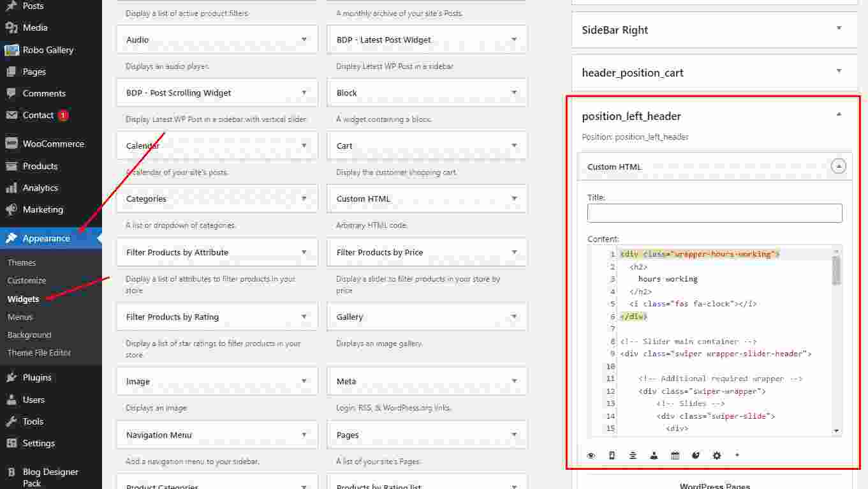
Task: Expand the Calendar widget dropdown arrow
Action: tap(304, 146)
